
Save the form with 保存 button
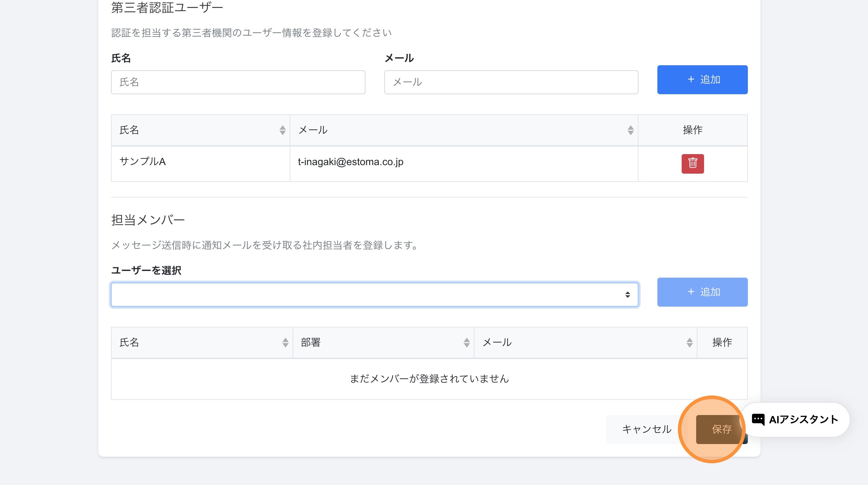tap(721, 429)
